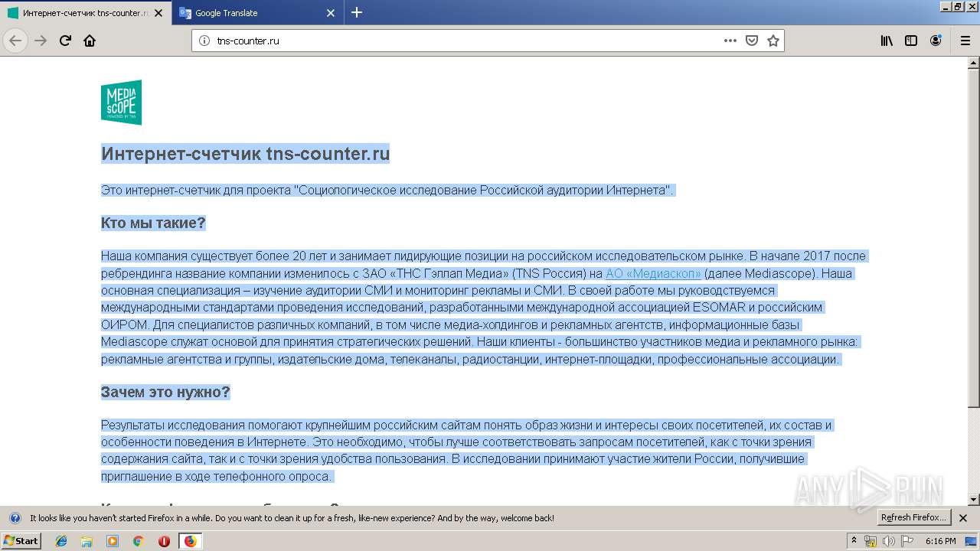Show hidden tray icons arrow
This screenshot has height=551, width=980.
854,541
